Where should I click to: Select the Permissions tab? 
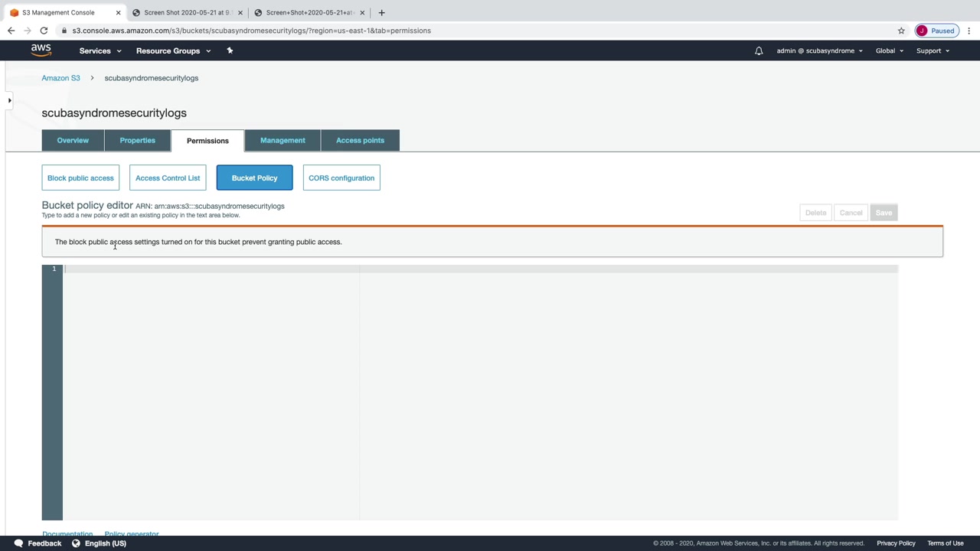point(207,141)
